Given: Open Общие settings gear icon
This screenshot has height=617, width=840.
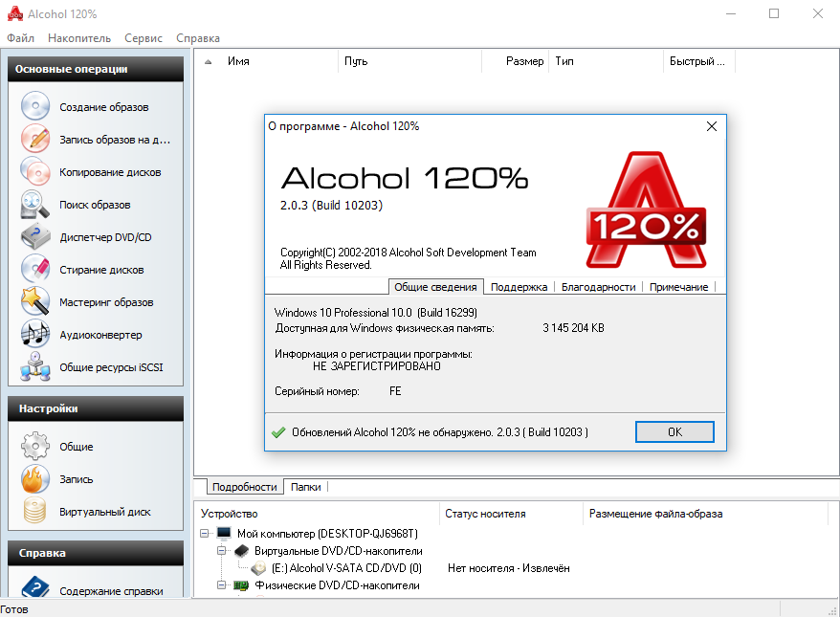Looking at the screenshot, I should pos(35,446).
